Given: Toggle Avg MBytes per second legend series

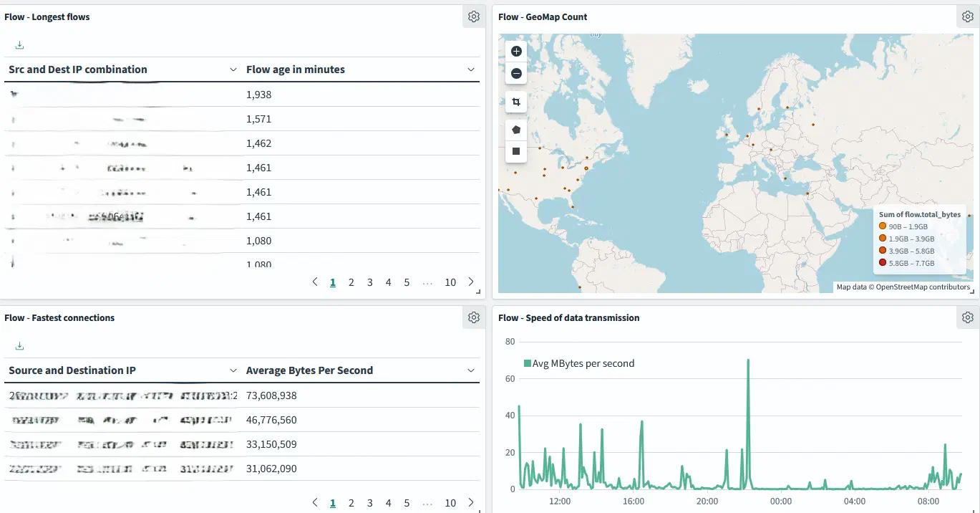Looking at the screenshot, I should (x=579, y=363).
